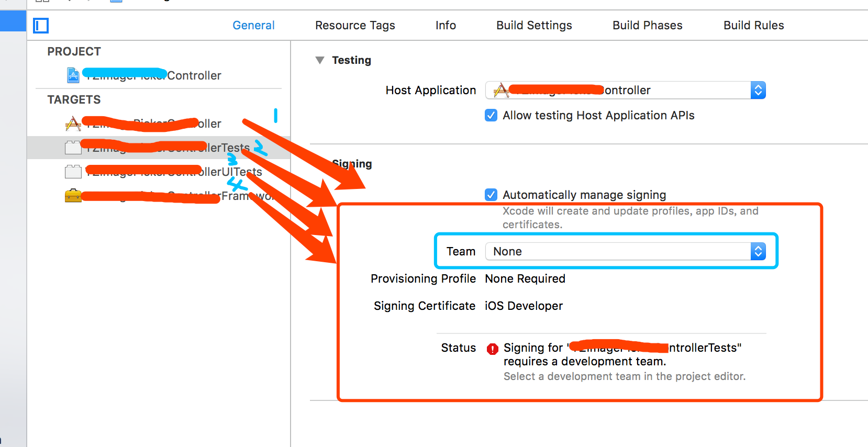The height and width of the screenshot is (447, 868).
Task: Open the Build Rules tab
Action: 754,25
